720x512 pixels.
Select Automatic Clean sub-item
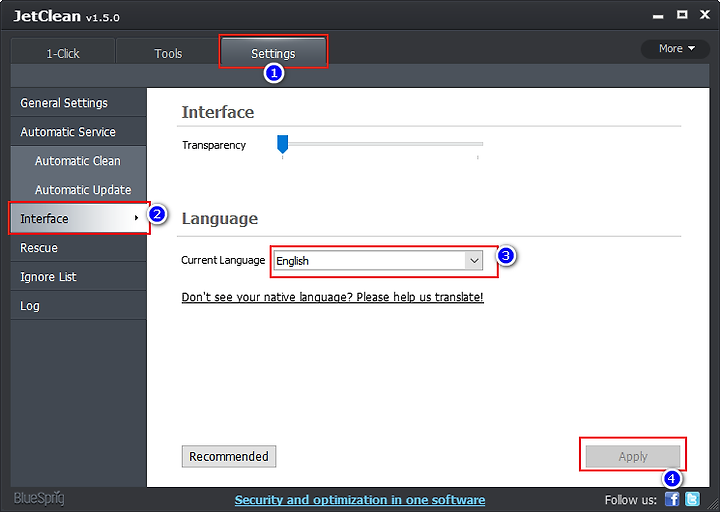click(79, 161)
